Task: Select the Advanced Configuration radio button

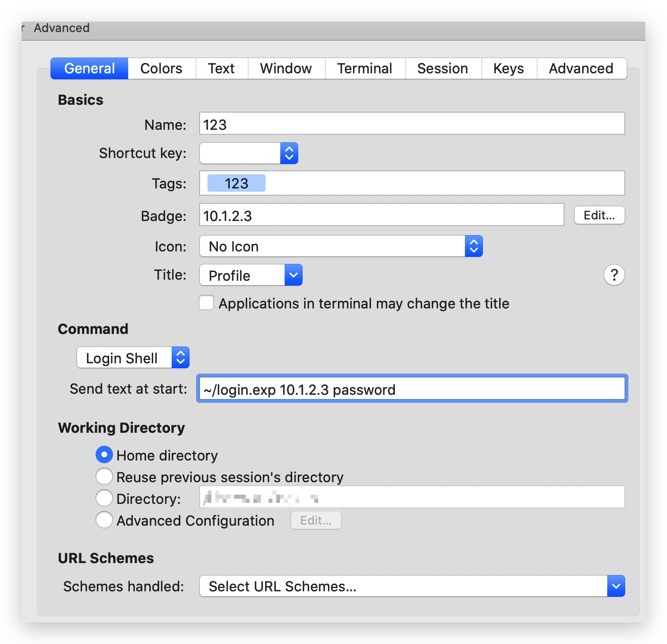Action: (x=104, y=520)
